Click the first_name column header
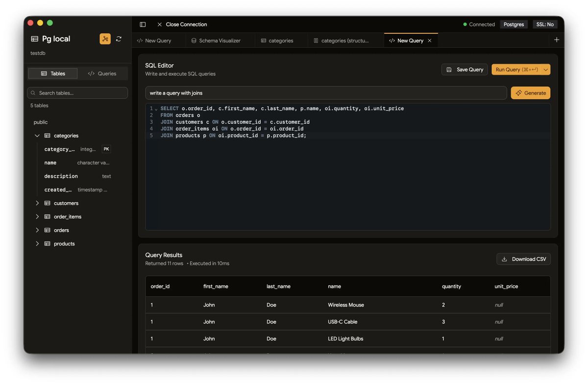 click(x=216, y=287)
